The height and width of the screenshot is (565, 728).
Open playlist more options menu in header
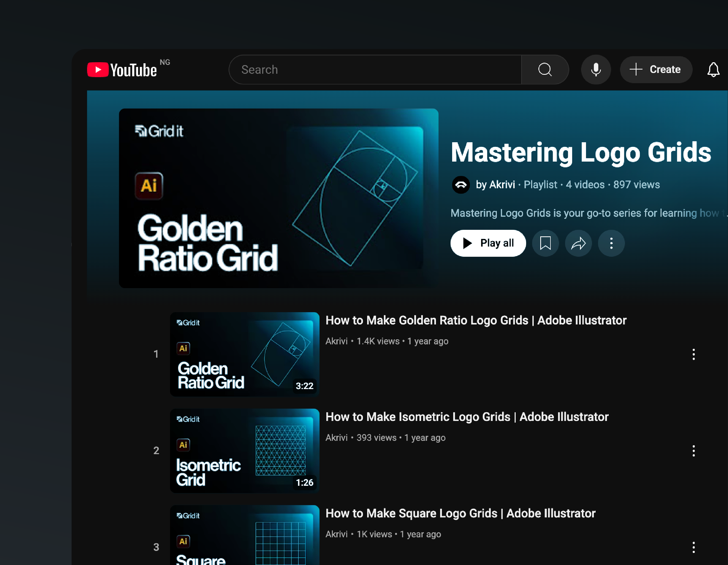coord(611,243)
